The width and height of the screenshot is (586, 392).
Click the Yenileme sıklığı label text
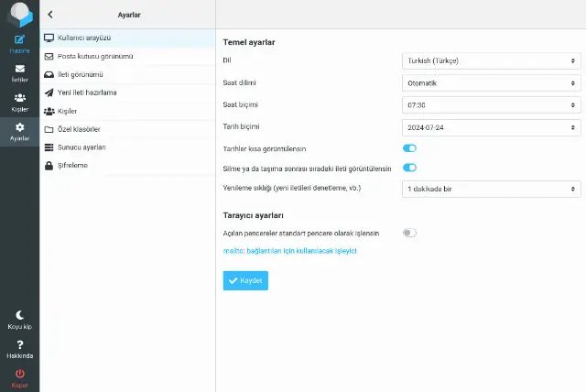(292, 188)
